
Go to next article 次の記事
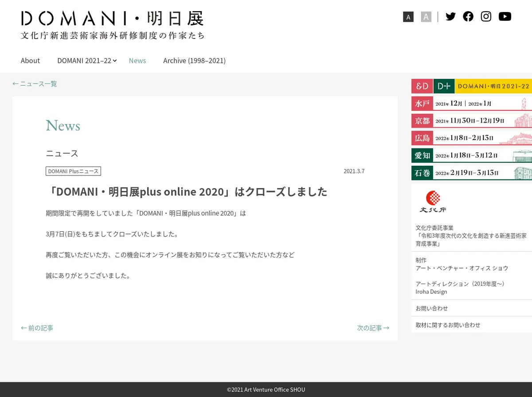[373, 328]
